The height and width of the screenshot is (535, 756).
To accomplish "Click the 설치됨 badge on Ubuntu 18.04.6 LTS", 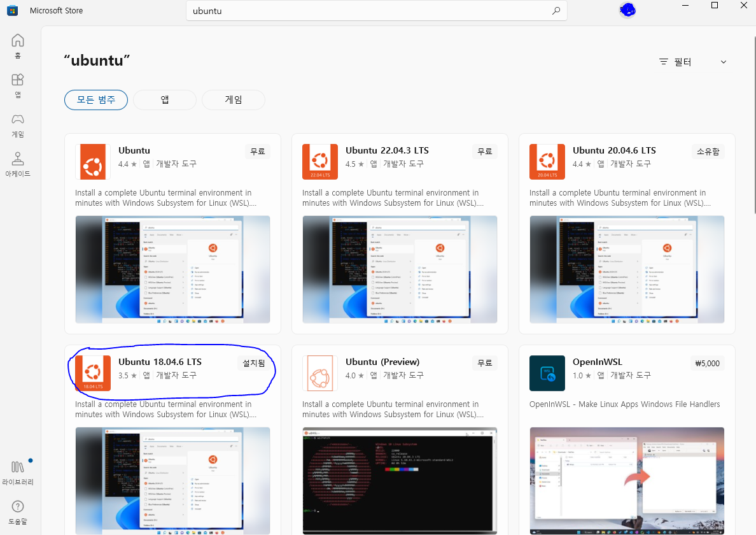I will point(254,363).
